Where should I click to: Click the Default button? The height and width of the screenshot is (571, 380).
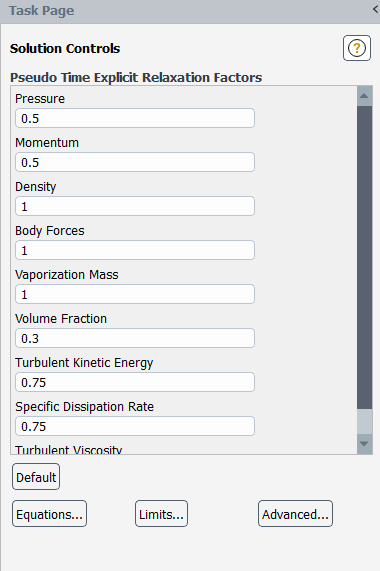[x=36, y=477]
